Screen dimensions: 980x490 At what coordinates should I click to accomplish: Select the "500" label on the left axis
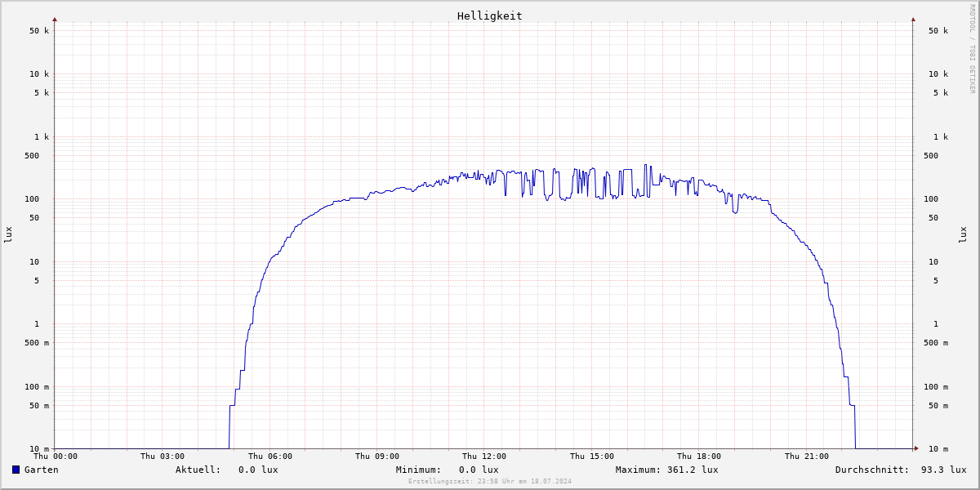32,156
